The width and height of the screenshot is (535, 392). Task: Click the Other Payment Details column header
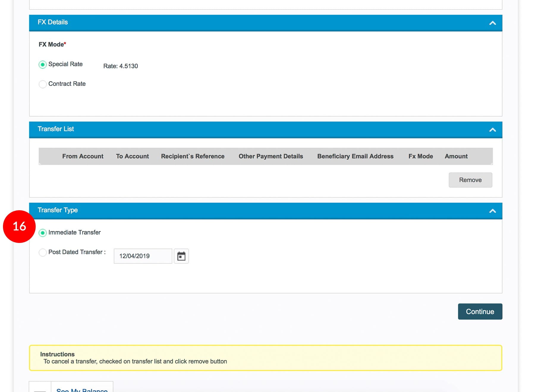click(270, 156)
